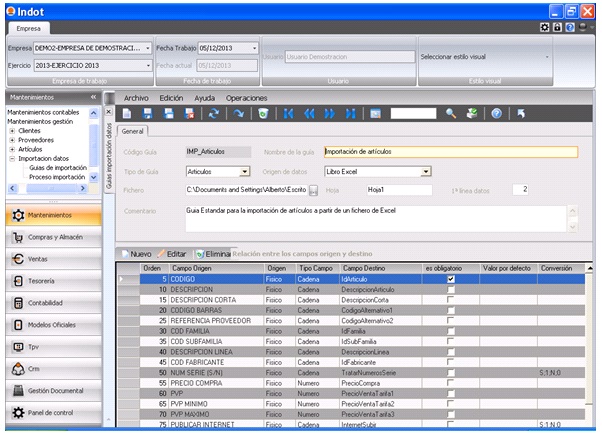This screenshot has height=433, width=602.
Task: Click the magnifier search icon
Action: tap(451, 114)
